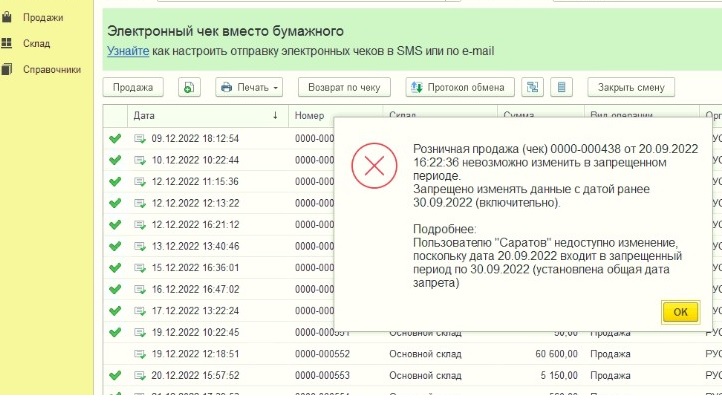Click the Продажа button in toolbar
Screen dimensions: 722x420
(132, 87)
